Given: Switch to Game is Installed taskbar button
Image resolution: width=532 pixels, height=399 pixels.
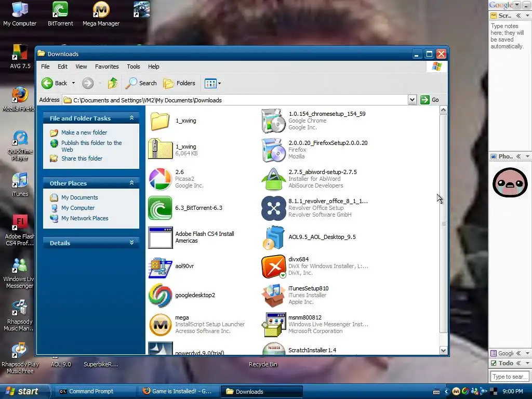Looking at the screenshot, I should point(179,391).
